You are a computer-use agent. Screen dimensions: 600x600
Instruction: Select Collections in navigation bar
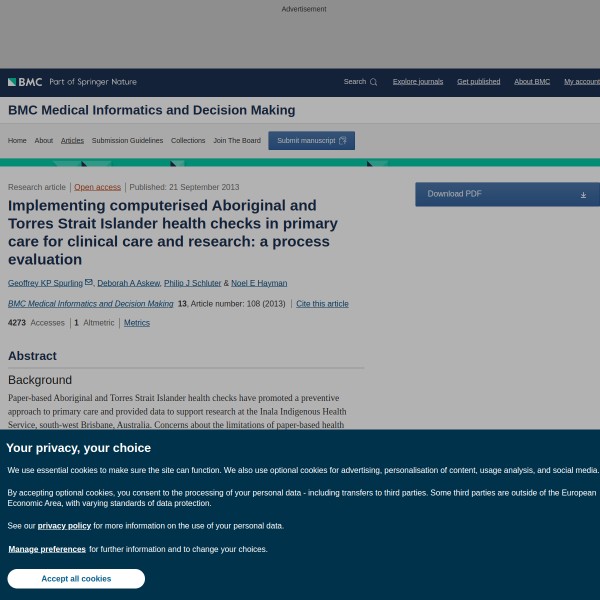[x=188, y=141]
